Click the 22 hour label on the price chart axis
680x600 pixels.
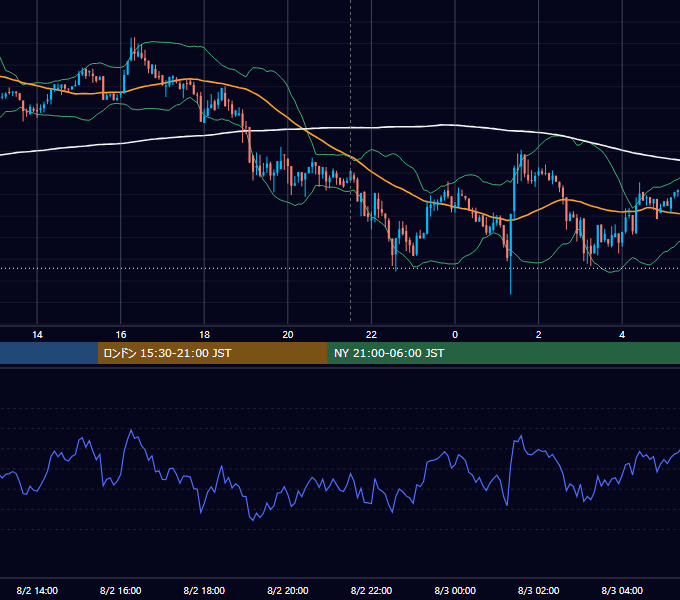tap(371, 335)
